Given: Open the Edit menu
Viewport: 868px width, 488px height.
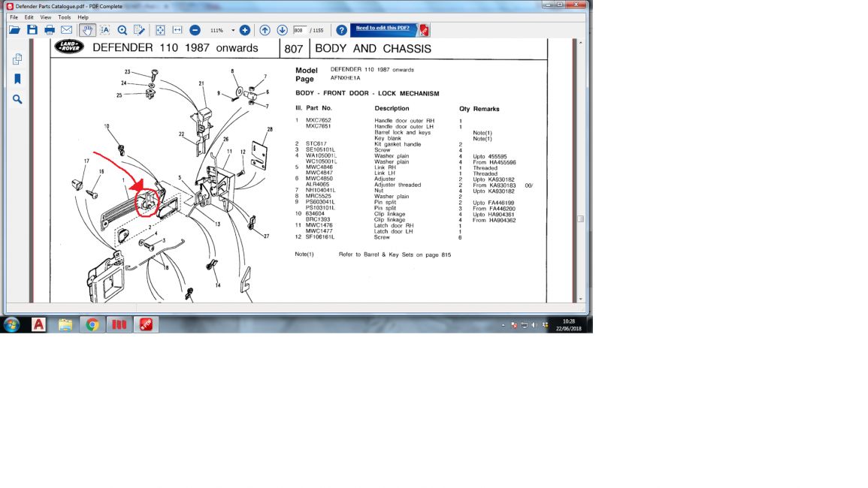Looking at the screenshot, I should pyautogui.click(x=29, y=17).
